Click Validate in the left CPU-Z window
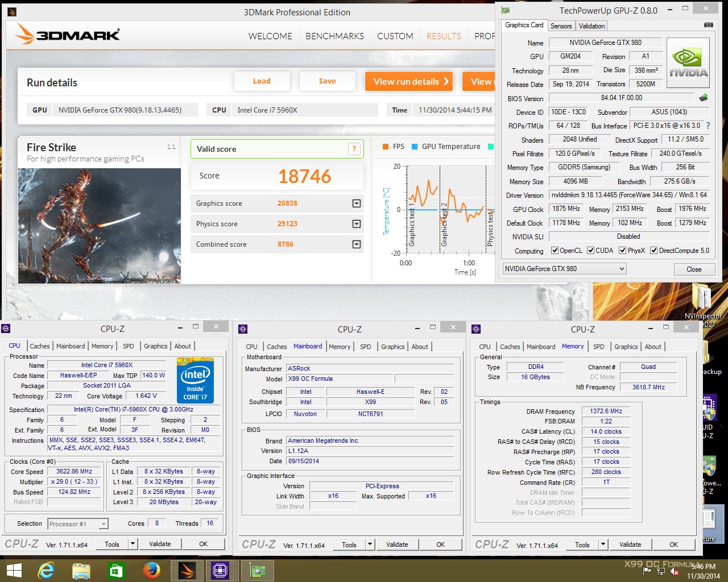 pyautogui.click(x=160, y=544)
